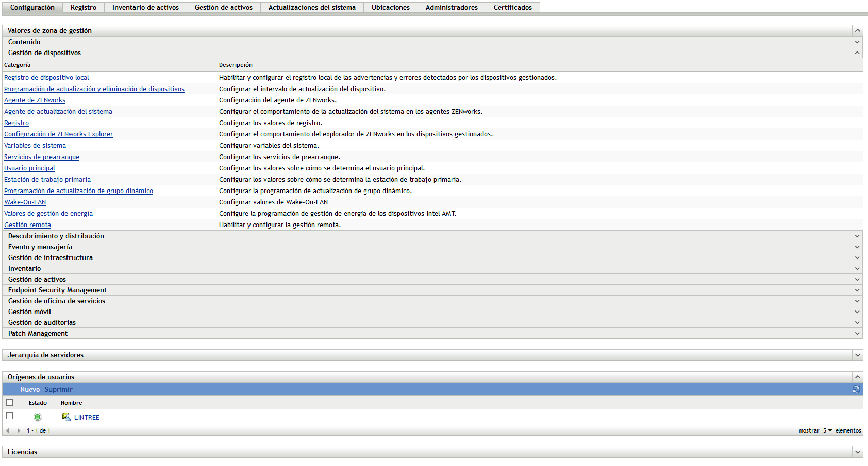Image resolution: width=868 pixels, height=466 pixels.
Task: Open the Usuario principal link
Action: pyautogui.click(x=29, y=168)
